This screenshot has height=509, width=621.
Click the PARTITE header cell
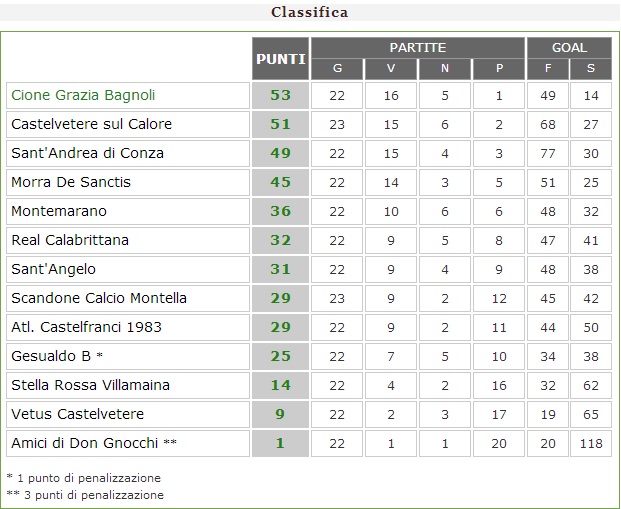(x=417, y=48)
